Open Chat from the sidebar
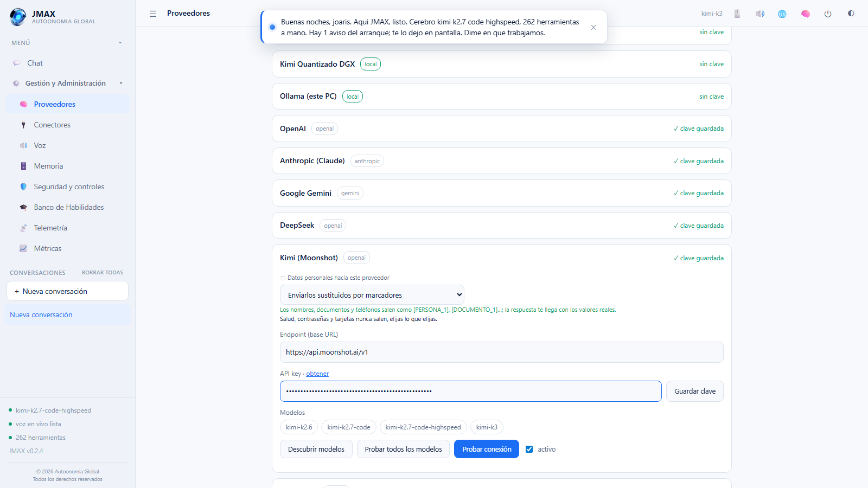 pos(67,63)
